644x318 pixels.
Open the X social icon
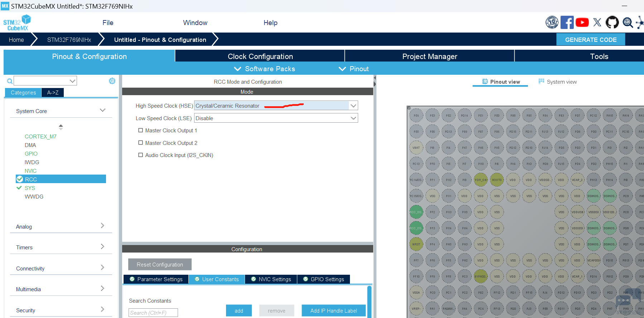pos(597,23)
